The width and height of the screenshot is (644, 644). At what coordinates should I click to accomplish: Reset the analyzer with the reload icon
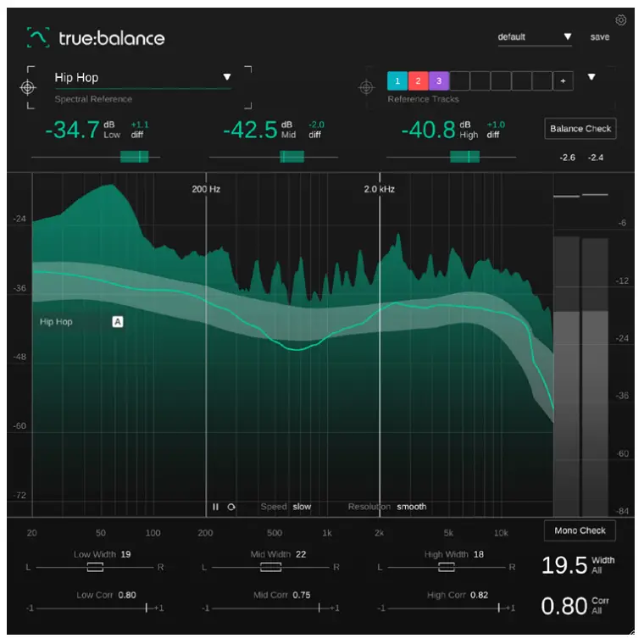point(231,507)
